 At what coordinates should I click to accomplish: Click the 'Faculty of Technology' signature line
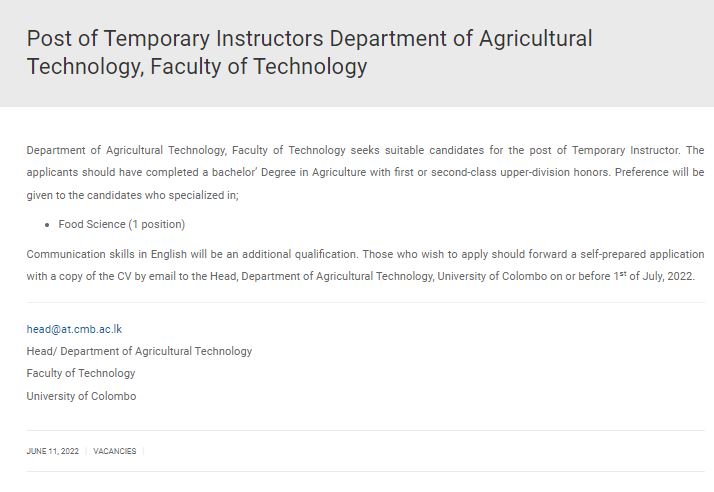click(x=81, y=374)
